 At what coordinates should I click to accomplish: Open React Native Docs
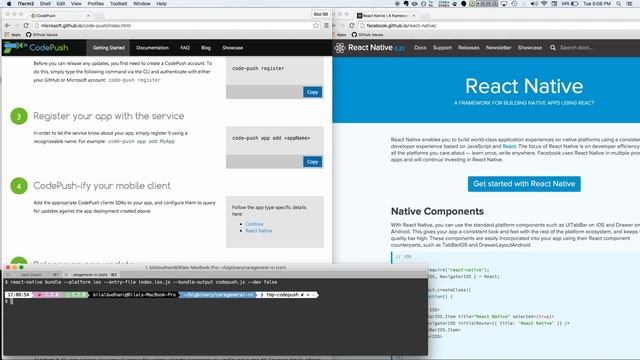tap(420, 48)
